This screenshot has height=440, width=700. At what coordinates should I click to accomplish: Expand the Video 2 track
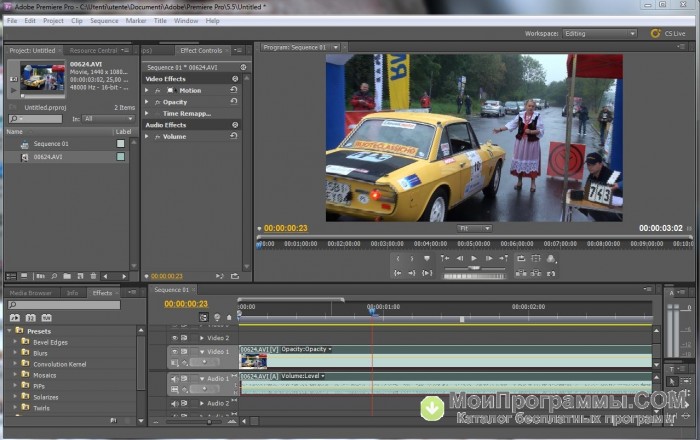pos(202,338)
